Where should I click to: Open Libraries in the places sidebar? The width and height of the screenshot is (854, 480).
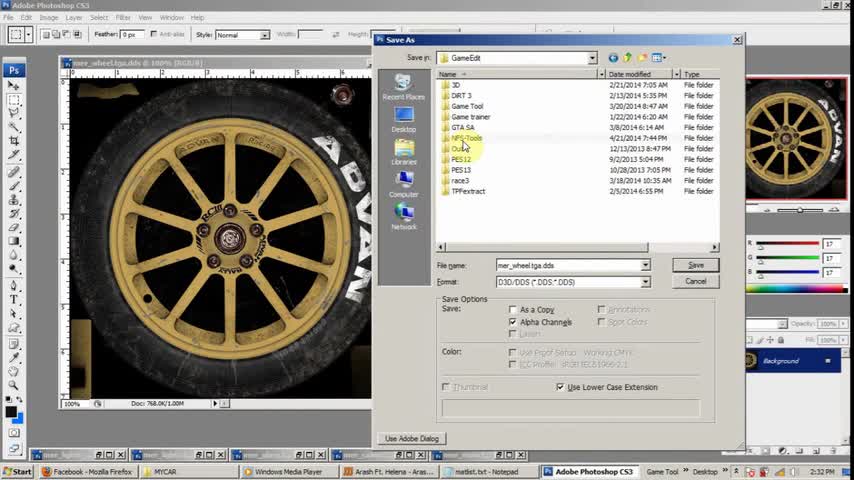(403, 151)
